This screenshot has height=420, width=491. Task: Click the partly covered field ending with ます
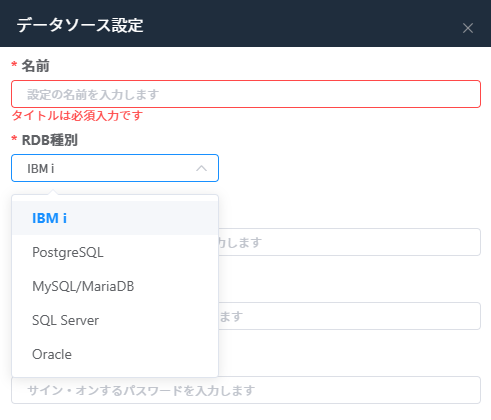(349, 316)
